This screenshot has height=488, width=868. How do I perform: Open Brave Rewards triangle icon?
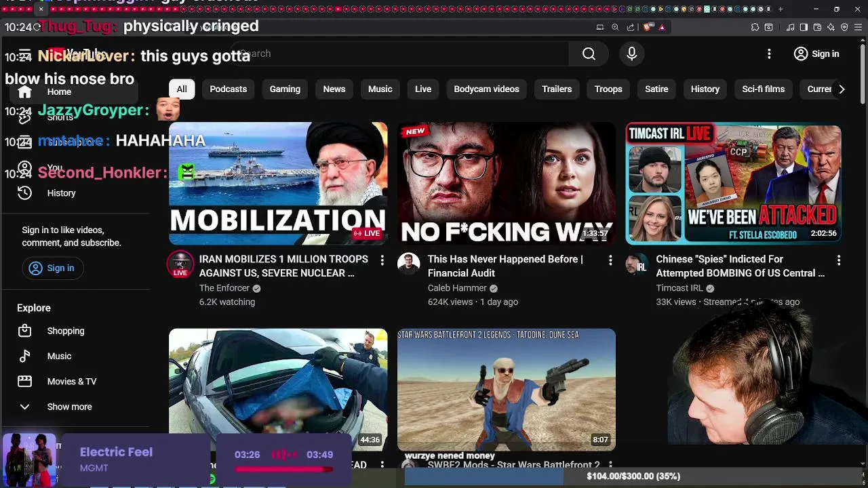[x=662, y=27]
